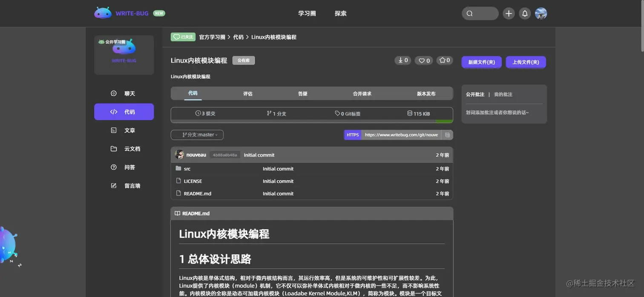Screen dimensions: 644x297
Task: Open latest Initial commit message in header row
Action: tap(259, 155)
